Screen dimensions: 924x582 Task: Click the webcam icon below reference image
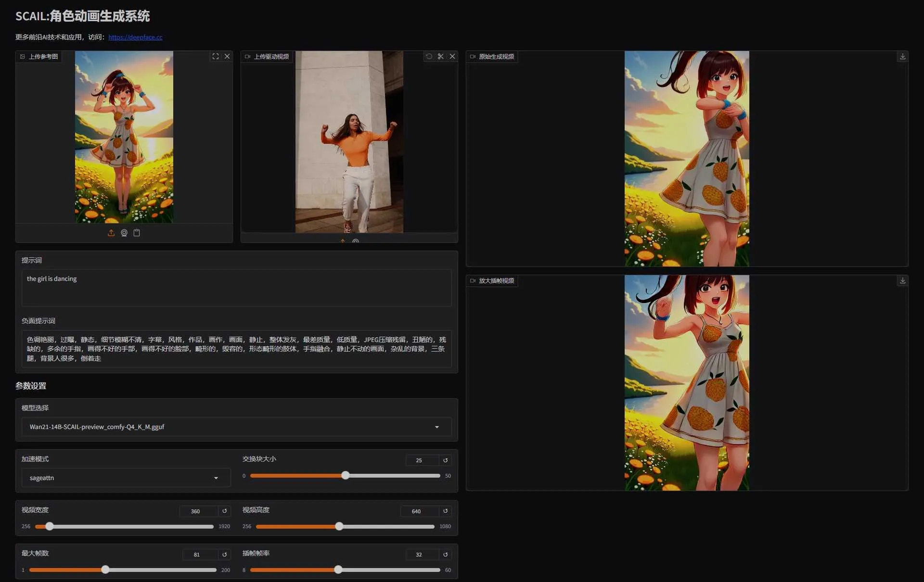[124, 233]
